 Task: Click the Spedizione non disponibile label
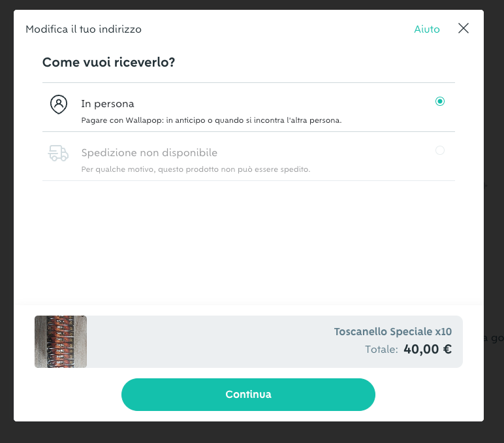[149, 152]
